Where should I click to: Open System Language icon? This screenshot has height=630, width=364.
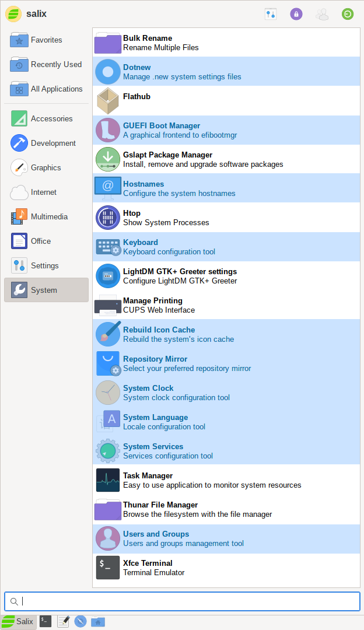pyautogui.click(x=108, y=421)
